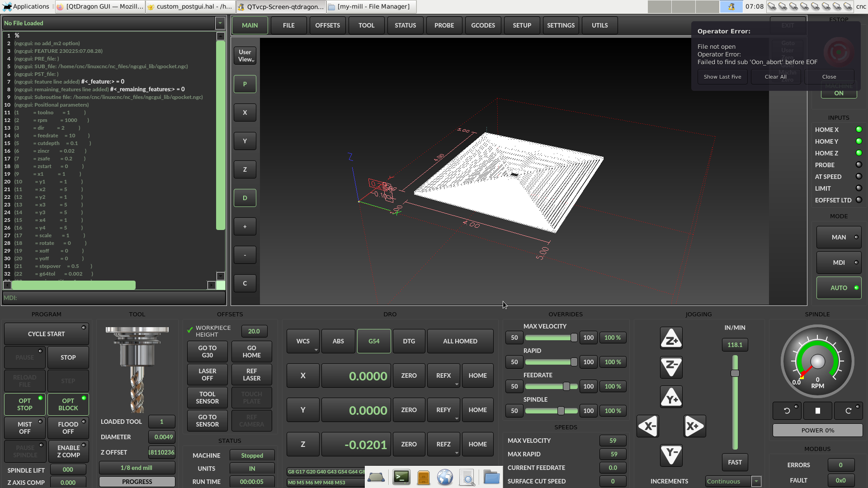Screen dimensions: 868x488
Task: Clear preview plot with C button
Action: coord(245,283)
